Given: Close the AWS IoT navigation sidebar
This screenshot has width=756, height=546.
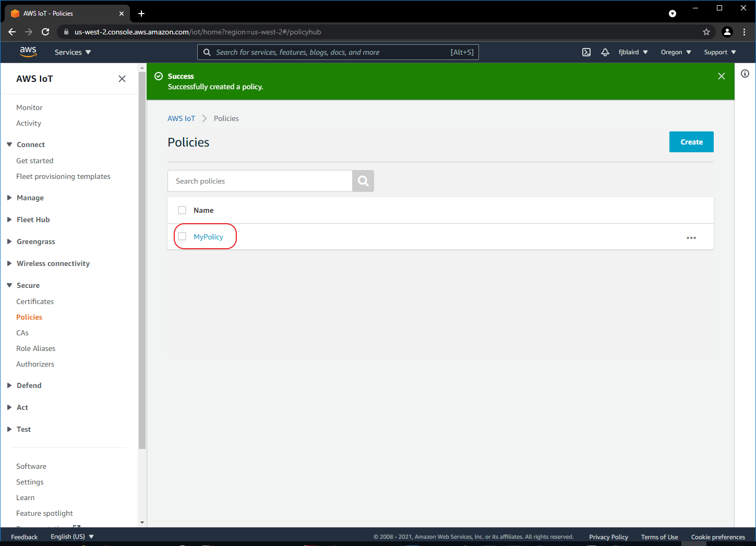Looking at the screenshot, I should tap(122, 79).
